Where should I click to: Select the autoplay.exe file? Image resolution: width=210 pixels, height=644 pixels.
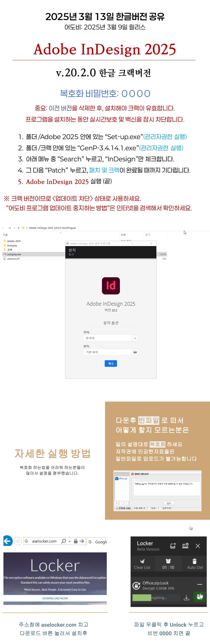[14, 254]
